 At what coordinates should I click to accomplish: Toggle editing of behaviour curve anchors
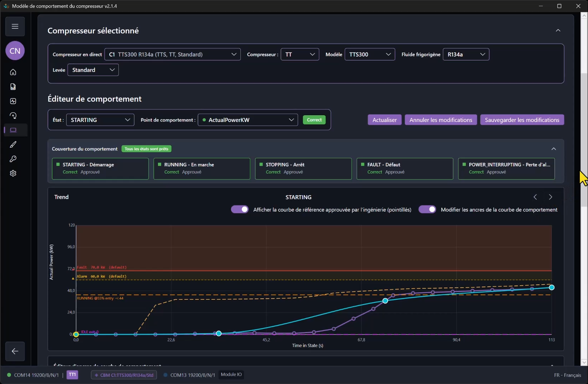(x=427, y=209)
